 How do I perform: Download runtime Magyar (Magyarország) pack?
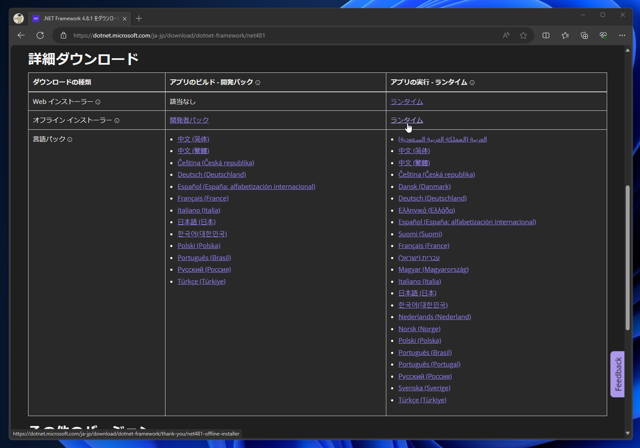pos(433,269)
